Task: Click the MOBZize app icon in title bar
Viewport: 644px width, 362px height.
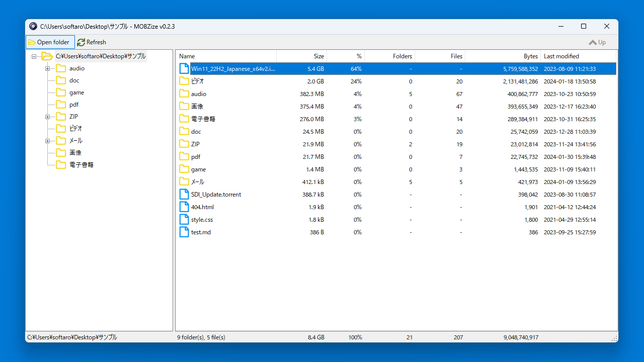Action: [x=33, y=26]
